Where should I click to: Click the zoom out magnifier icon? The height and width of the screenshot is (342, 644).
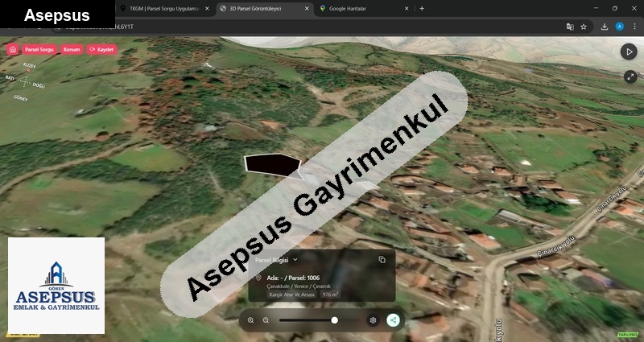pos(266,320)
